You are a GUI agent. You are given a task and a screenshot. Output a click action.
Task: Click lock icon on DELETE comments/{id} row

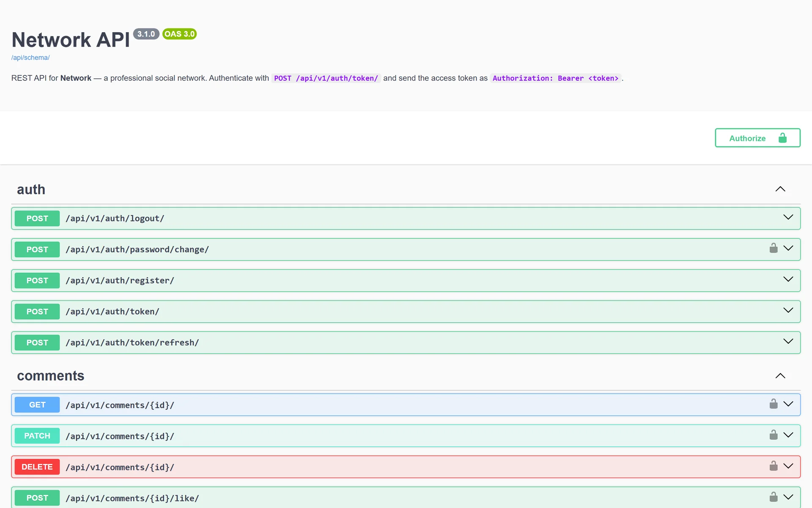(774, 466)
